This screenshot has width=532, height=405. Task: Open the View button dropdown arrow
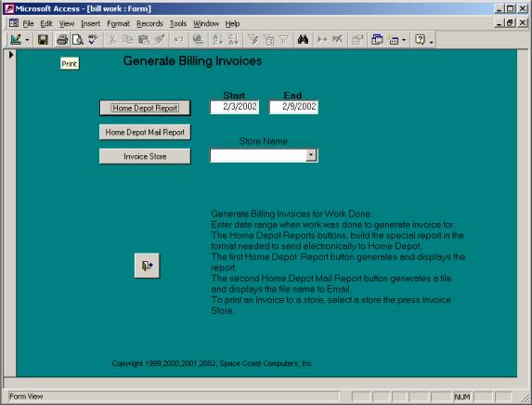coord(27,40)
